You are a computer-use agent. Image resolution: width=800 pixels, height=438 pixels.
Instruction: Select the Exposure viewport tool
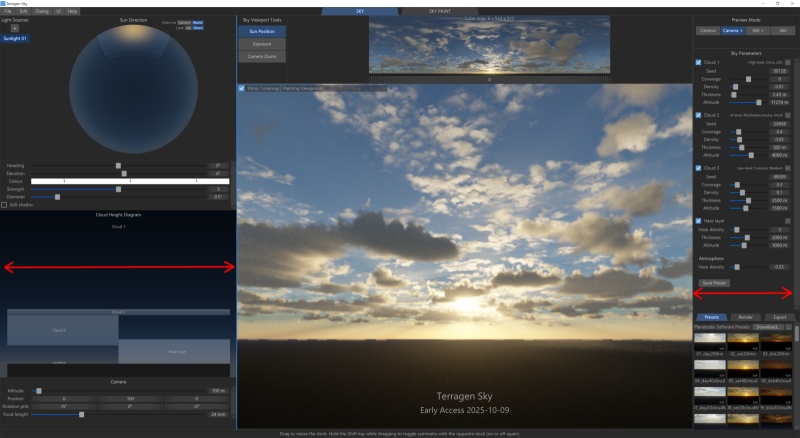click(x=263, y=44)
